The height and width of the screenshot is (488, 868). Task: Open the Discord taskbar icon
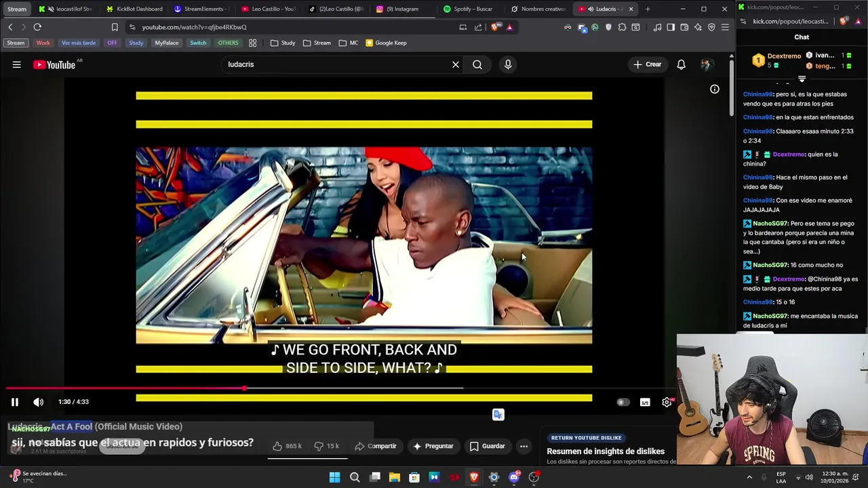(x=514, y=477)
